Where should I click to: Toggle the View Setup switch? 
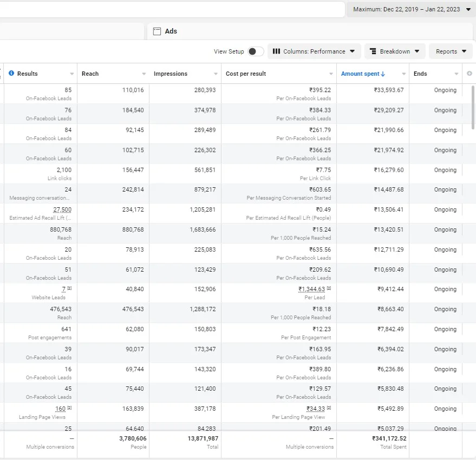pos(256,51)
